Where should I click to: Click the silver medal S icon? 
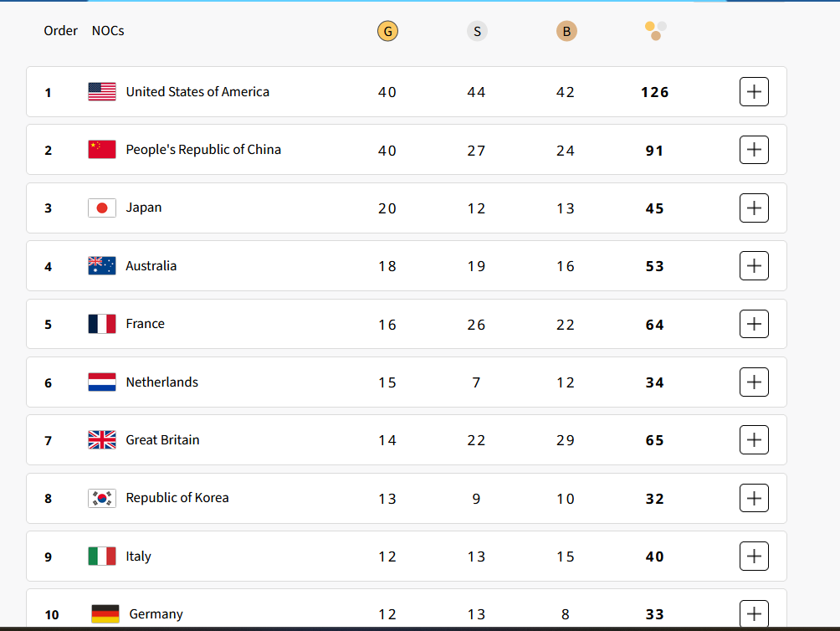pos(477,32)
